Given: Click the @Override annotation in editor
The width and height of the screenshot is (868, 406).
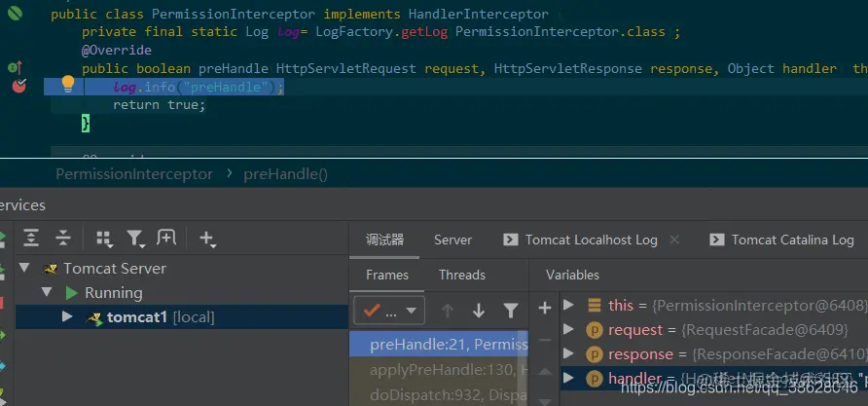Looking at the screenshot, I should [x=116, y=51].
